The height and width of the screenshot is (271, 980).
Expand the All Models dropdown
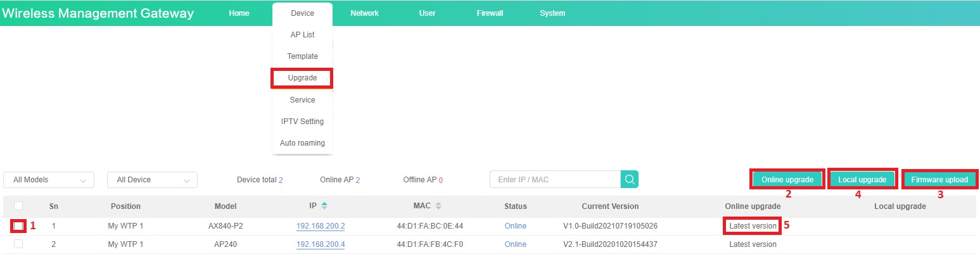tap(49, 180)
